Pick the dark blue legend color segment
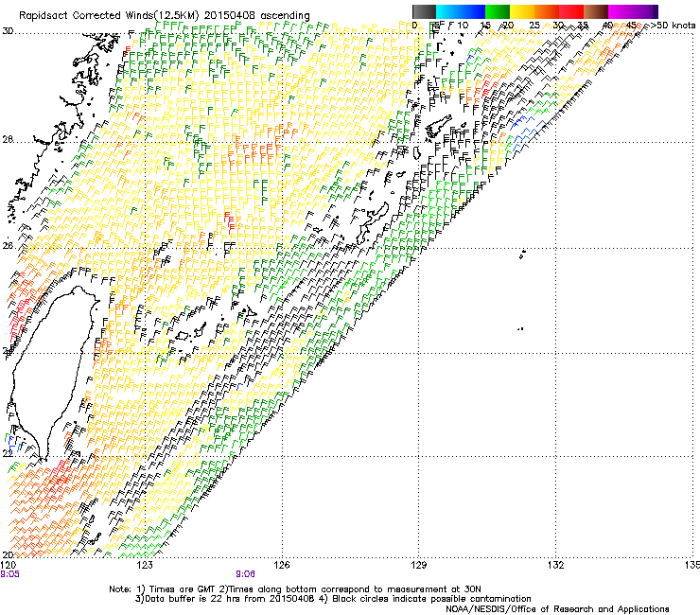 point(472,11)
